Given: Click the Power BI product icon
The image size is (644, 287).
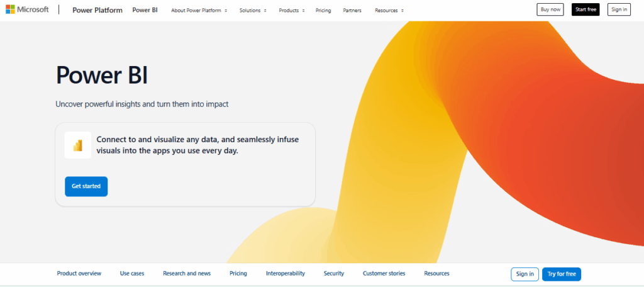Looking at the screenshot, I should click(78, 145).
